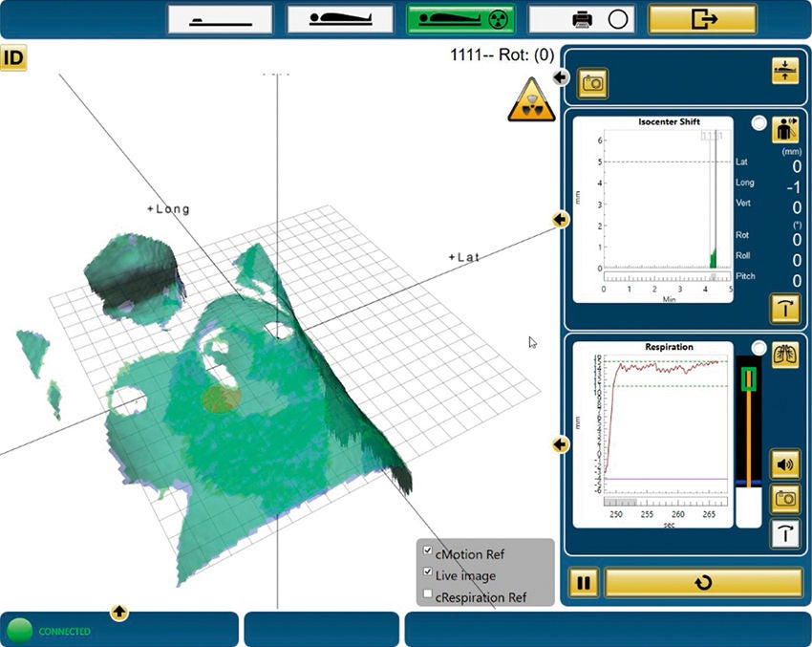
Task: Click the "+Lat" axis label
Action: tap(464, 257)
